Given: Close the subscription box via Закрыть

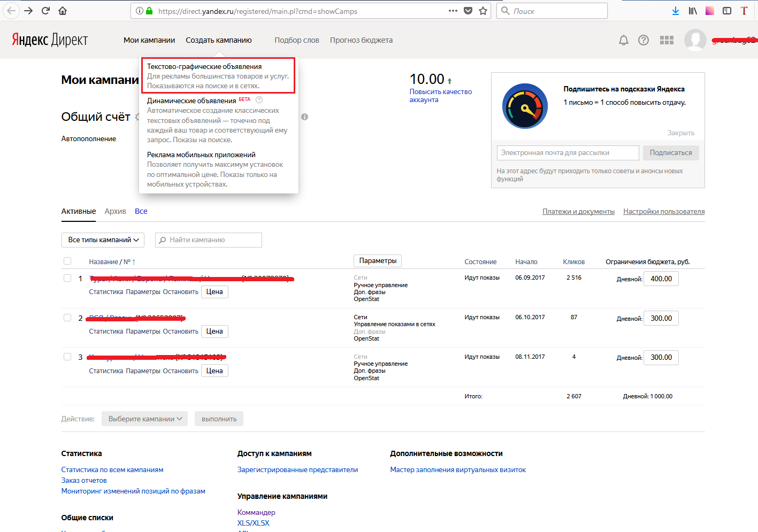Looking at the screenshot, I should 681,133.
